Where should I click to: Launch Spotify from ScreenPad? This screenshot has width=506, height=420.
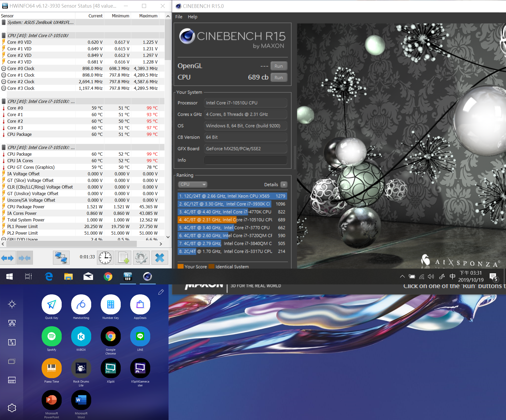tap(52, 336)
